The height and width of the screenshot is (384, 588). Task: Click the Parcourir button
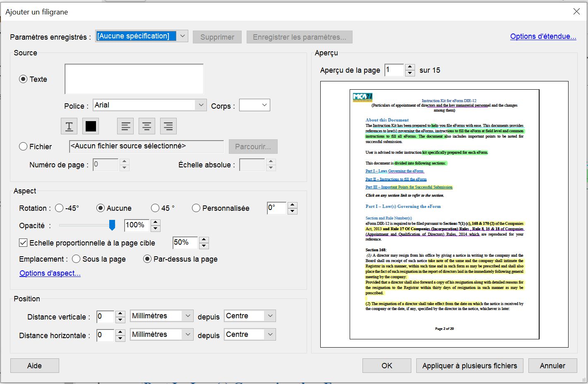coord(253,146)
